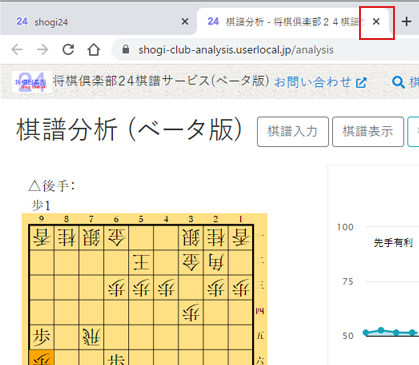Close the 棋譜分析 tab
This screenshot has height=365, width=419.
click(376, 22)
